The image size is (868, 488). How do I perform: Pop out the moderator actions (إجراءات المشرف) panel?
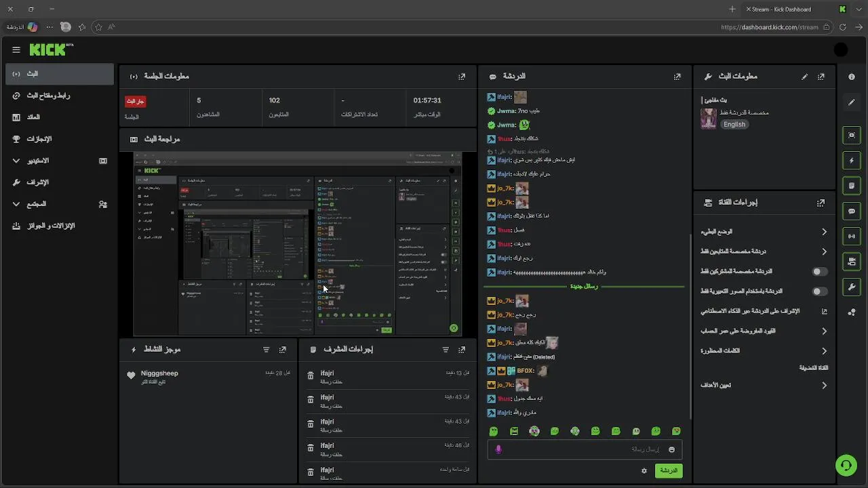pos(462,350)
